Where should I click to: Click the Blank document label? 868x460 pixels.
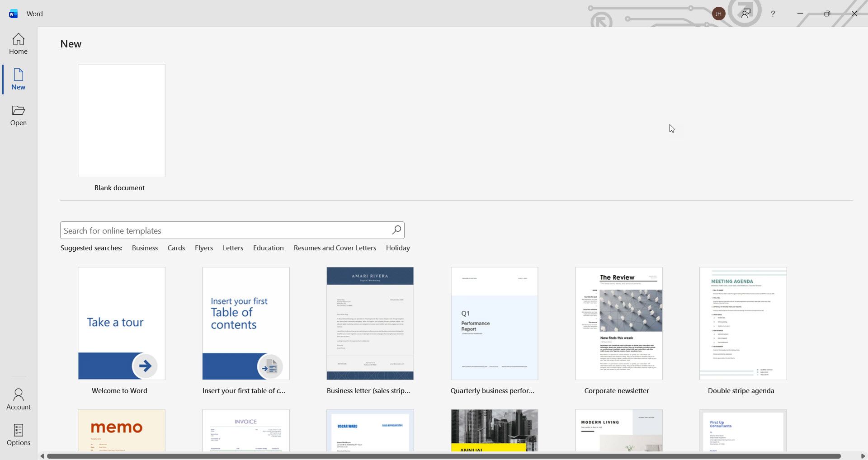point(119,188)
